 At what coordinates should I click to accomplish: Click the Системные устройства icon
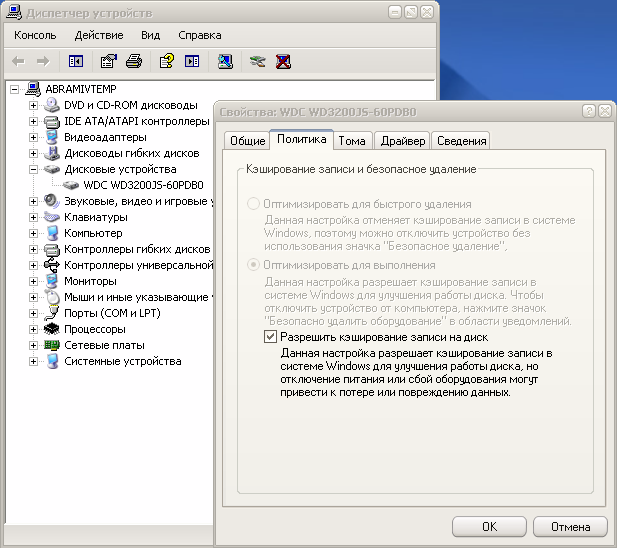[52, 361]
